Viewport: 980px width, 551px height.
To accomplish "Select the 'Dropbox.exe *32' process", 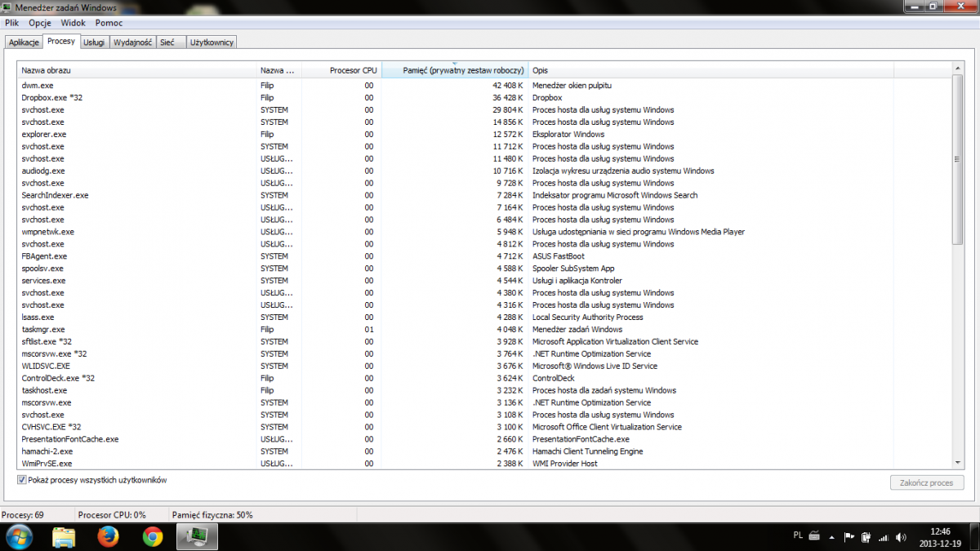I will (x=485, y=97).
